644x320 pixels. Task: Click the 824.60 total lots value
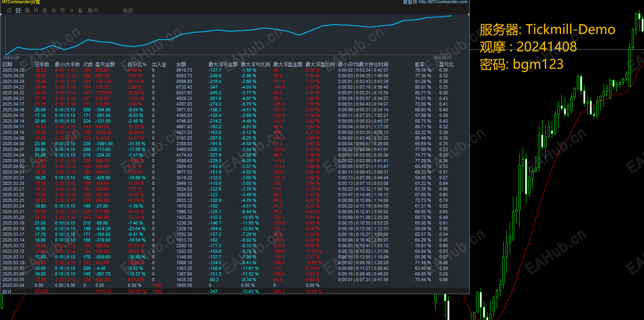pos(41,291)
